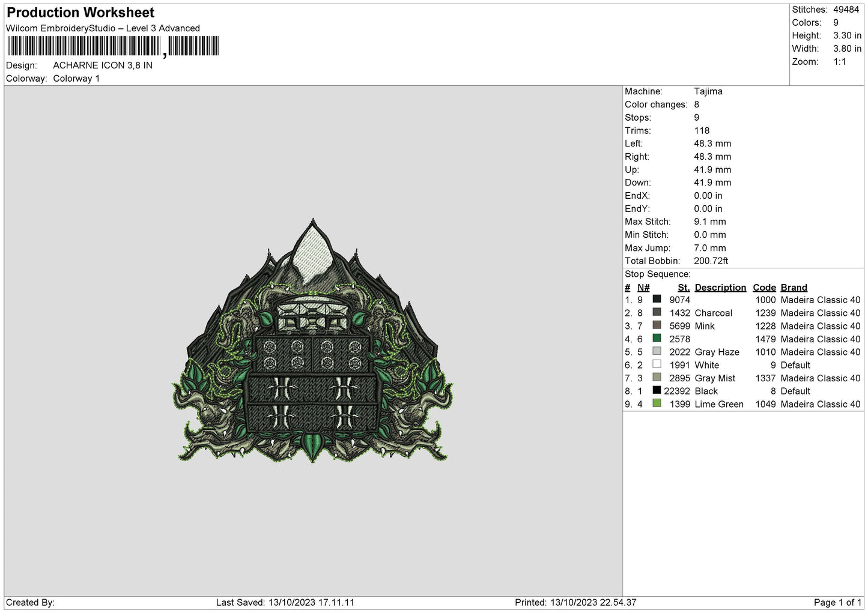868x613 pixels.
Task: Click the Gray Mist description text
Action: pyautogui.click(x=715, y=378)
